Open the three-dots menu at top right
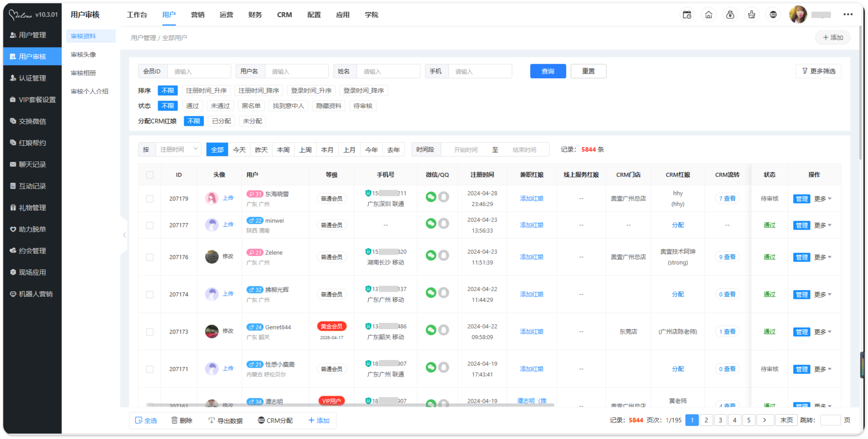868x439 pixels. tap(848, 14)
